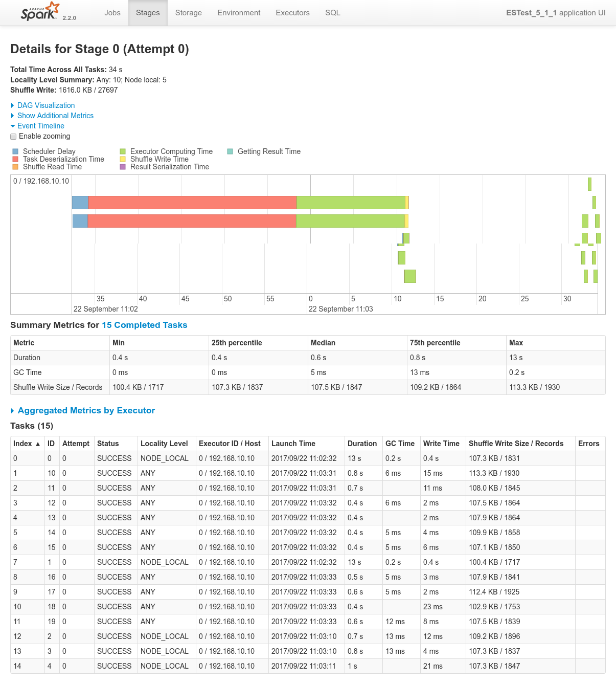Switch to the SQL tab
The width and height of the screenshot is (616, 684).
[x=333, y=13]
